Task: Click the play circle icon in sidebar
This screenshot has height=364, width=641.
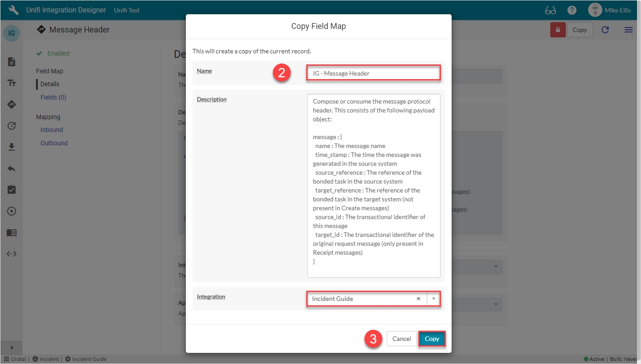Action: tap(12, 211)
